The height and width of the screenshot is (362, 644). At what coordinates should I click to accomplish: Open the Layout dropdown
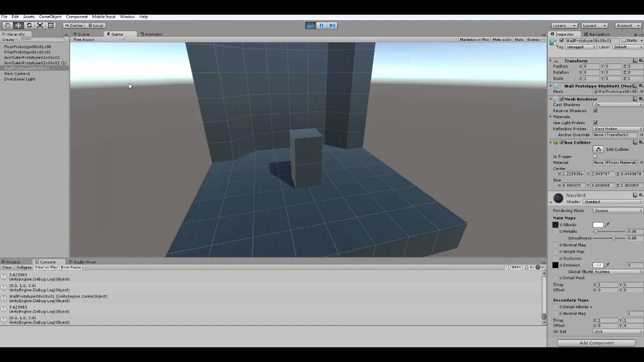pos(594,25)
